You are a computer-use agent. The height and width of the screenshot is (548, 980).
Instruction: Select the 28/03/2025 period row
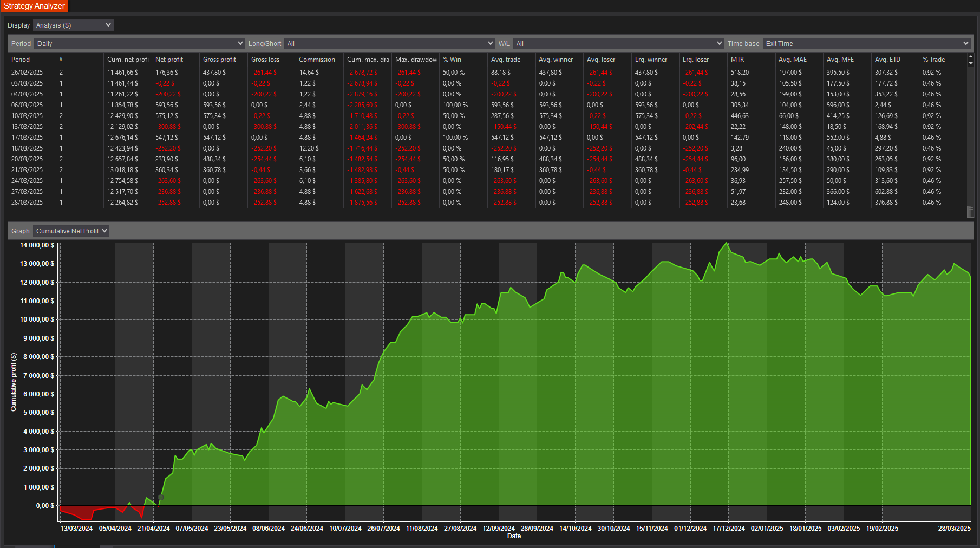[x=487, y=203]
